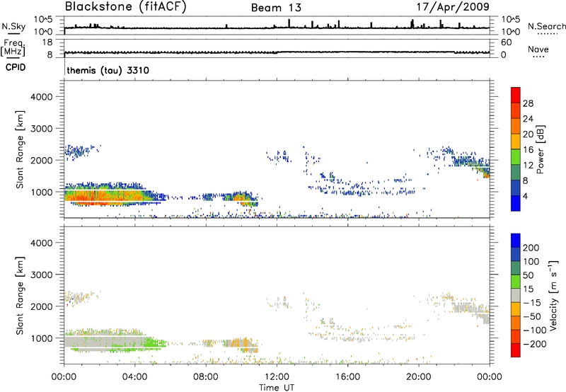This screenshot has height=392, width=566.
Task: Click the 'Beam 13' header label
Action: coord(276,8)
